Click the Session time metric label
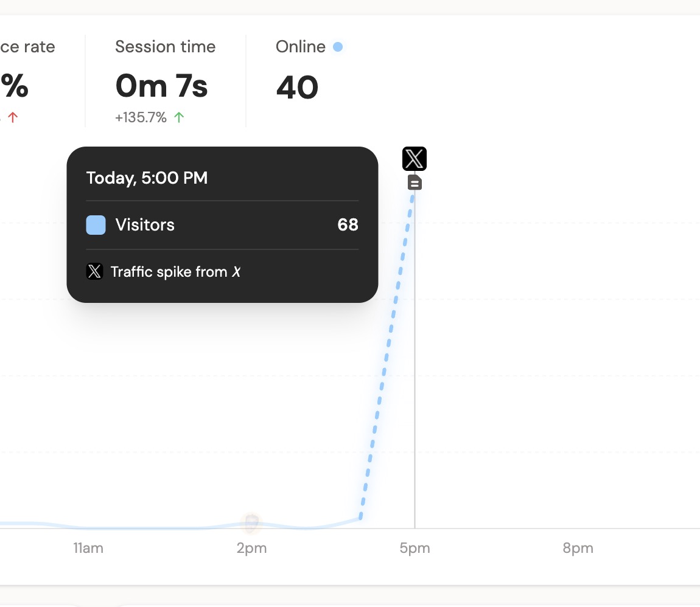700x607 pixels. [x=165, y=47]
